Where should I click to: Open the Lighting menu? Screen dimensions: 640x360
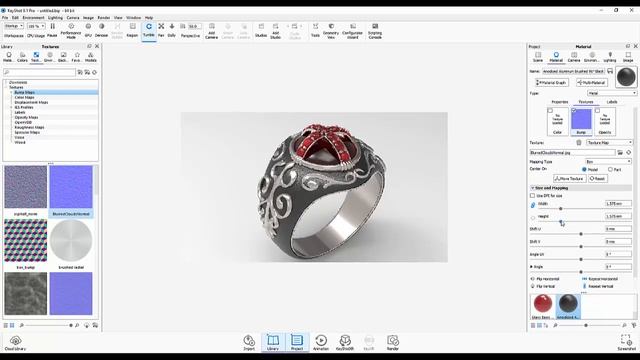click(x=55, y=18)
